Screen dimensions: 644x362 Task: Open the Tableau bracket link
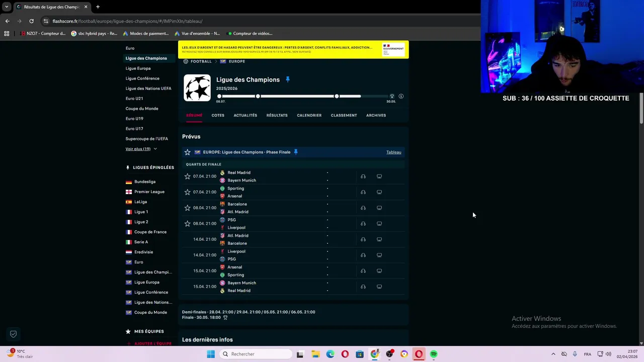point(393,152)
